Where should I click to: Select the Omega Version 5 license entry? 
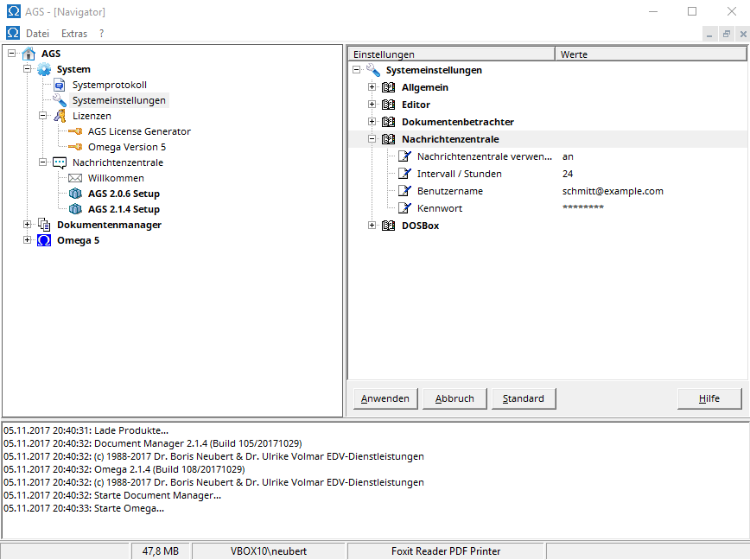point(127,147)
